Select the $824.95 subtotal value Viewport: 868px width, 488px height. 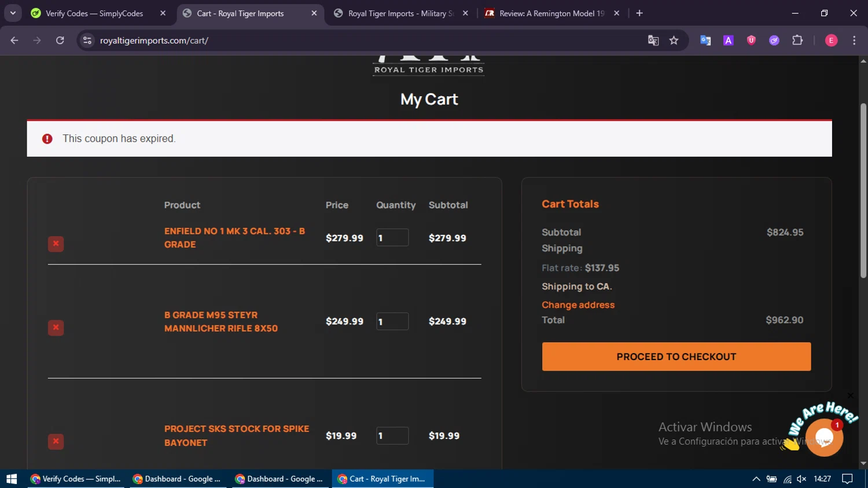tap(785, 232)
